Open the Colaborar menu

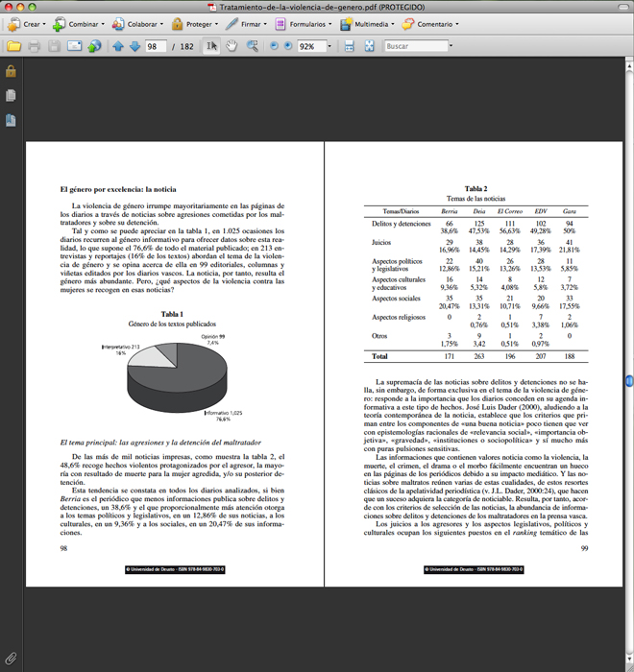pos(137,24)
